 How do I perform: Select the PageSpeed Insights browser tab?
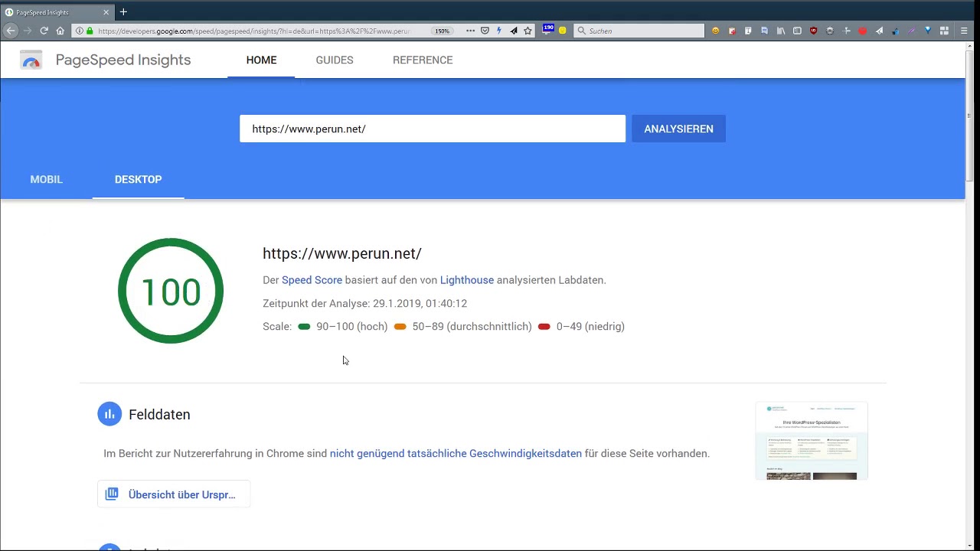click(x=57, y=12)
